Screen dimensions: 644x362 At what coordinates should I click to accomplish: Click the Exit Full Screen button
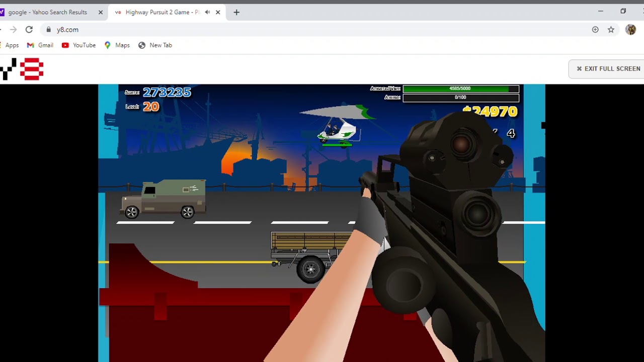(x=608, y=69)
